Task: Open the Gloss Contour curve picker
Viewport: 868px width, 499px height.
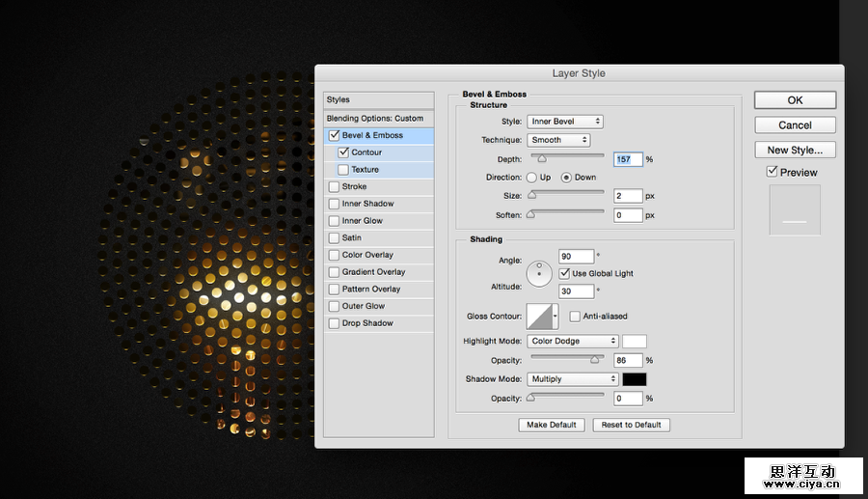Action: (x=542, y=317)
